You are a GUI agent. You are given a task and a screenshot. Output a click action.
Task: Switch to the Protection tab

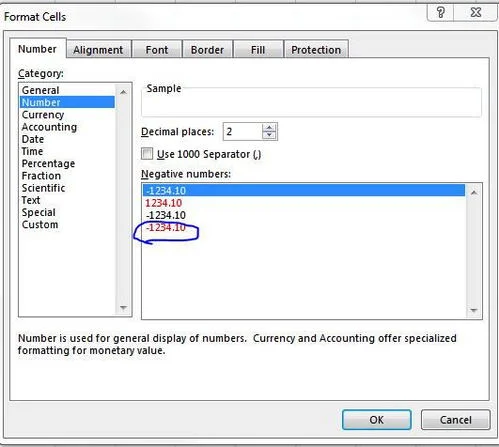tap(316, 50)
